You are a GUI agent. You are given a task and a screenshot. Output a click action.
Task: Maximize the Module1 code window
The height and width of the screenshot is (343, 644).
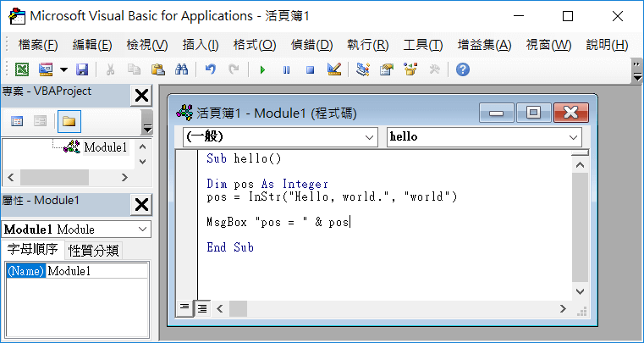[x=533, y=113]
